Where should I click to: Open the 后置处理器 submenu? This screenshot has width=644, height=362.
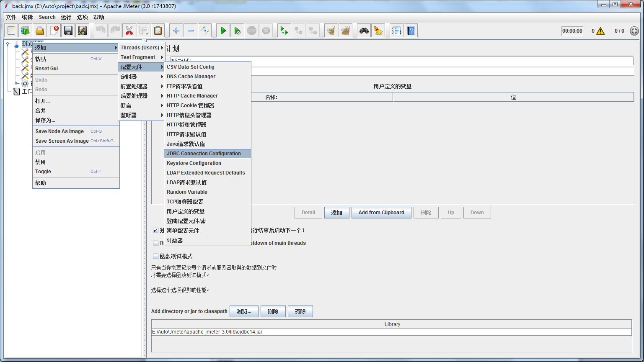[142, 96]
